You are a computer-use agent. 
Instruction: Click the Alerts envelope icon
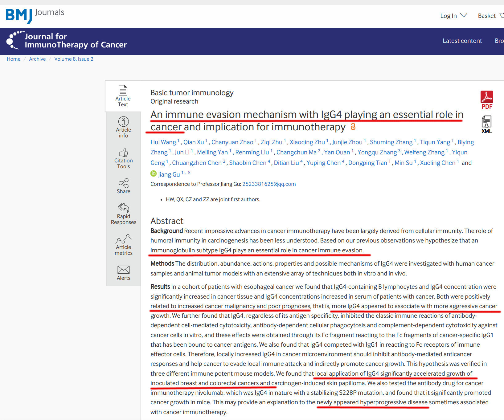pos(123,270)
